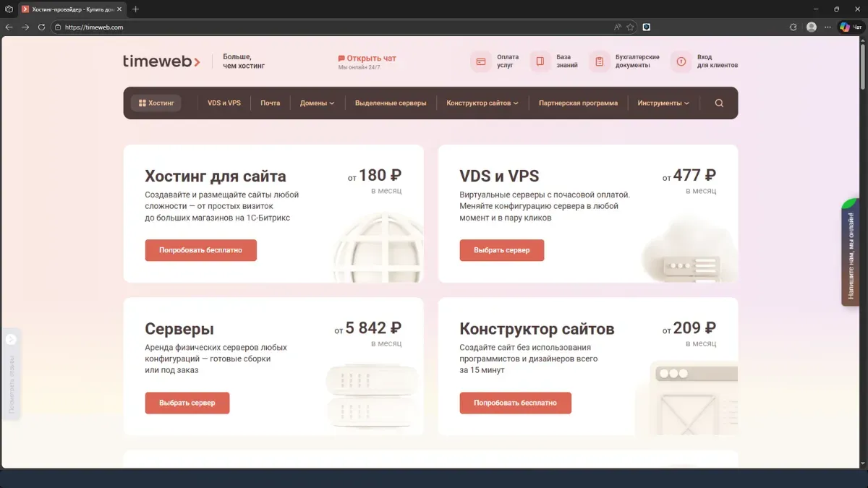This screenshot has width=868, height=488.
Task: Click the Хостинг grid icon in the menu
Action: 142,103
